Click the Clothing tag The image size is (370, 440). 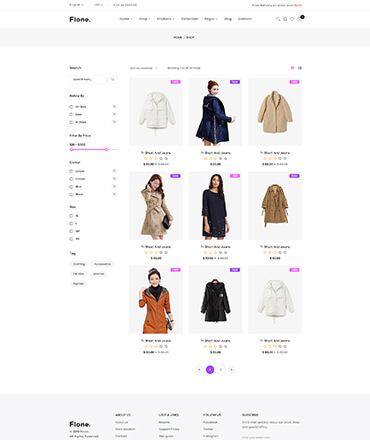tap(79, 264)
